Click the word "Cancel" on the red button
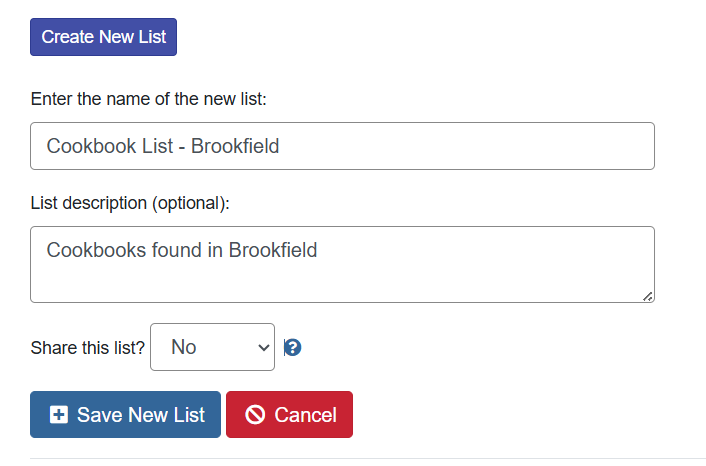 pyautogui.click(x=306, y=415)
